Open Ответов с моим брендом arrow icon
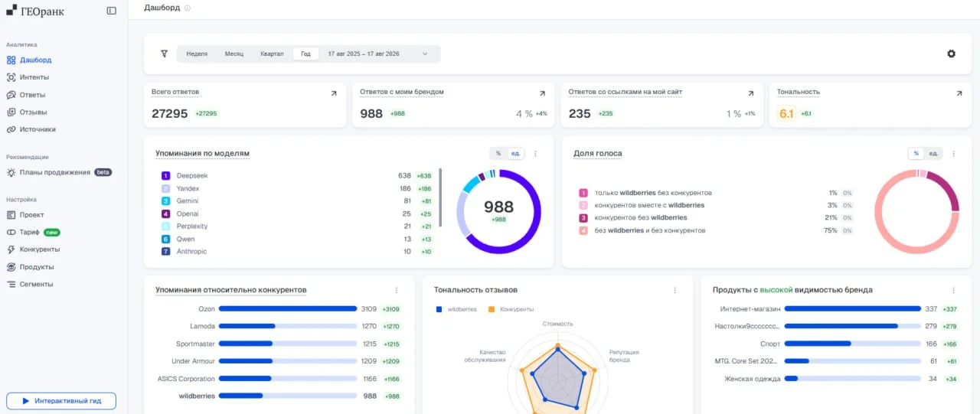This screenshot has width=980, height=414. tap(542, 93)
